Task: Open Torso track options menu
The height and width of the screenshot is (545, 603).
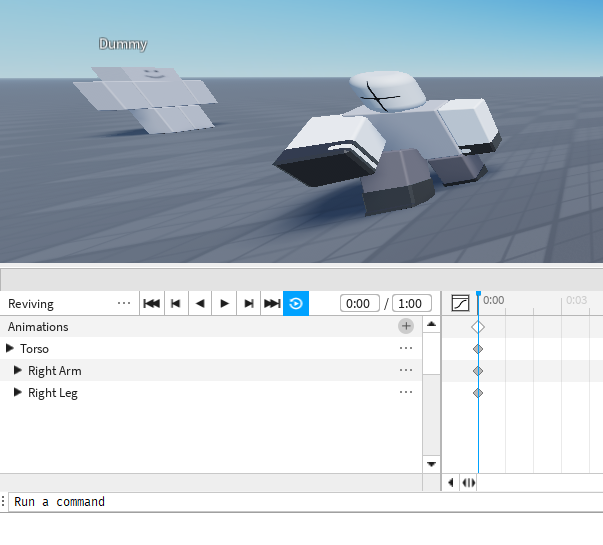Action: click(x=406, y=348)
